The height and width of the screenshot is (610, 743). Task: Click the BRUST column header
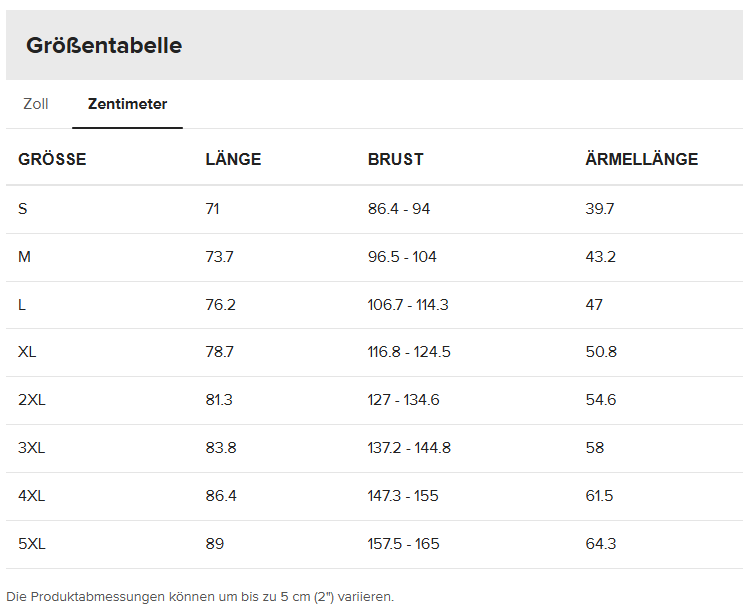[x=396, y=159]
